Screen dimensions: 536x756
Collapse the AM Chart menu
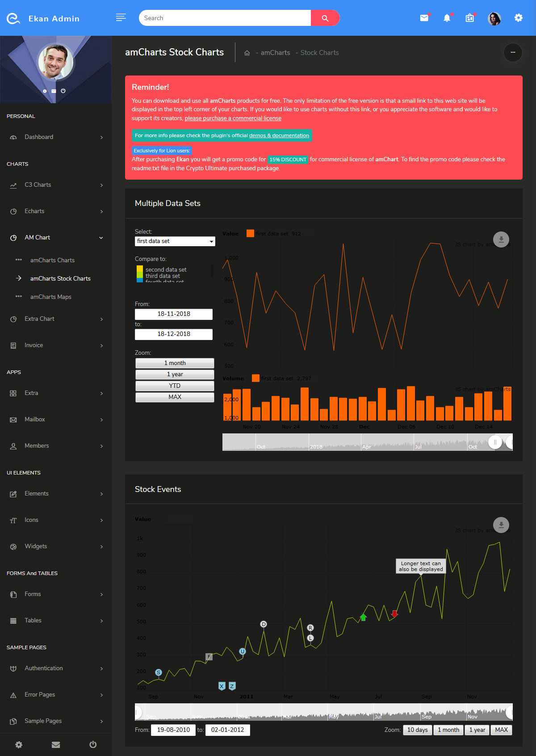point(56,238)
